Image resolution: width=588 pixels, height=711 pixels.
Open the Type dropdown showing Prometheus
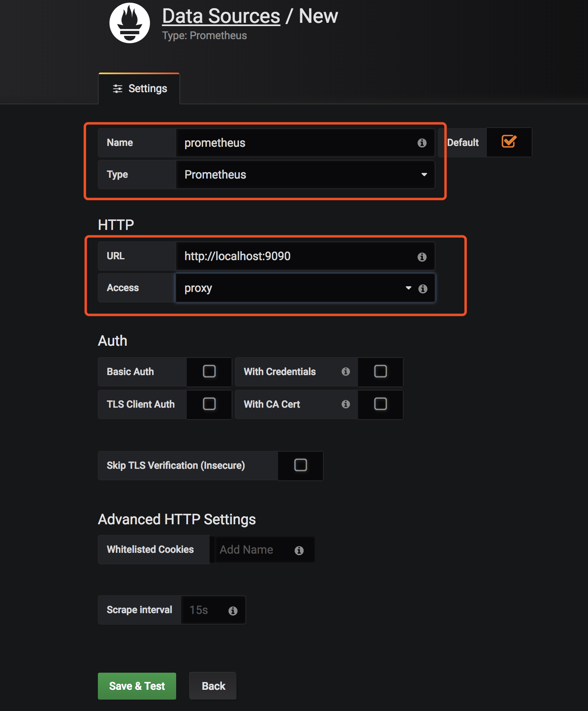tap(305, 174)
